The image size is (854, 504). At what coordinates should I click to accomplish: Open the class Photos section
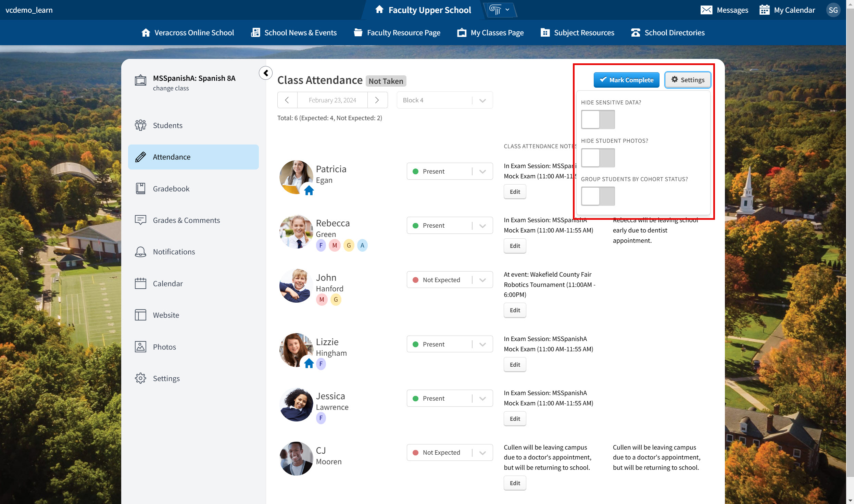164,346
